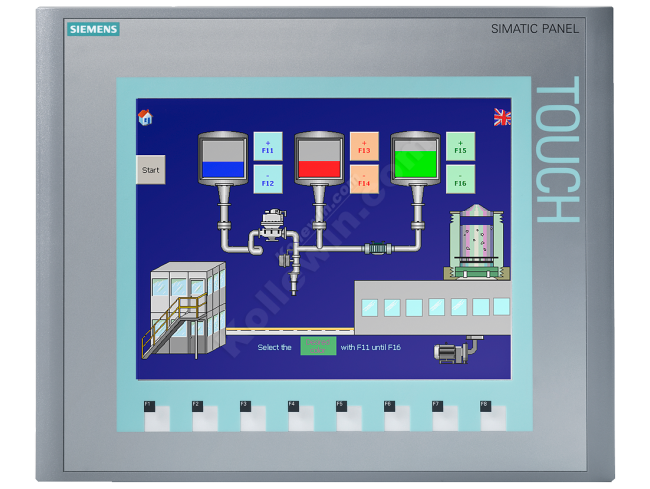
Task: Decrease red with the - F14 button
Action: 364,179
